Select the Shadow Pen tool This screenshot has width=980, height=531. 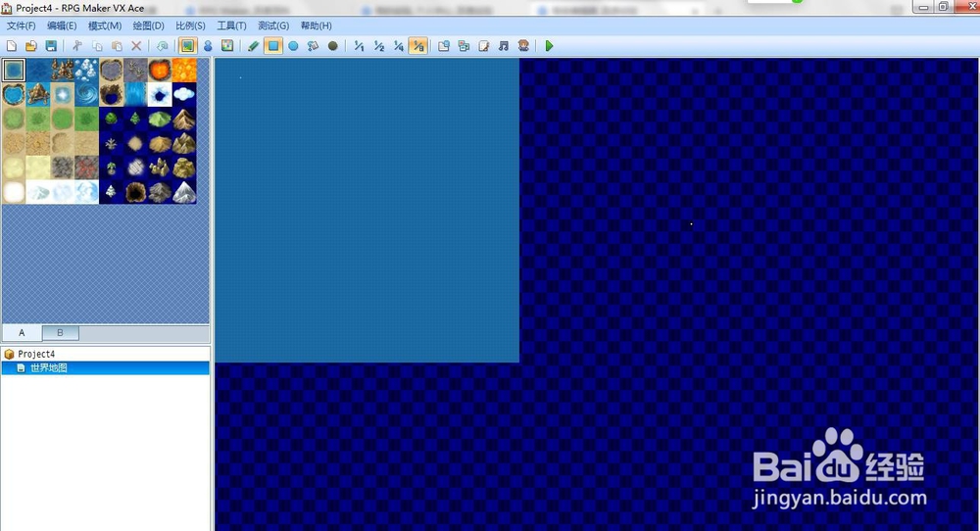tap(333, 46)
